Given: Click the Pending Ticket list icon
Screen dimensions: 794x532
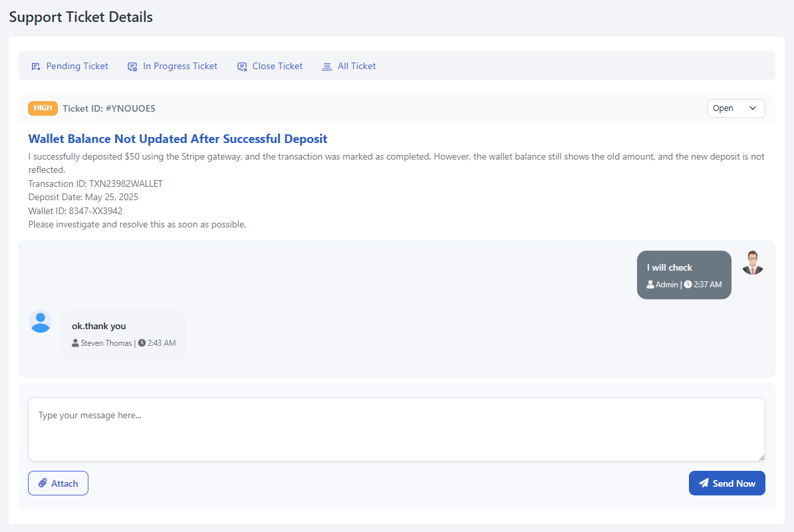Looking at the screenshot, I should (36, 66).
